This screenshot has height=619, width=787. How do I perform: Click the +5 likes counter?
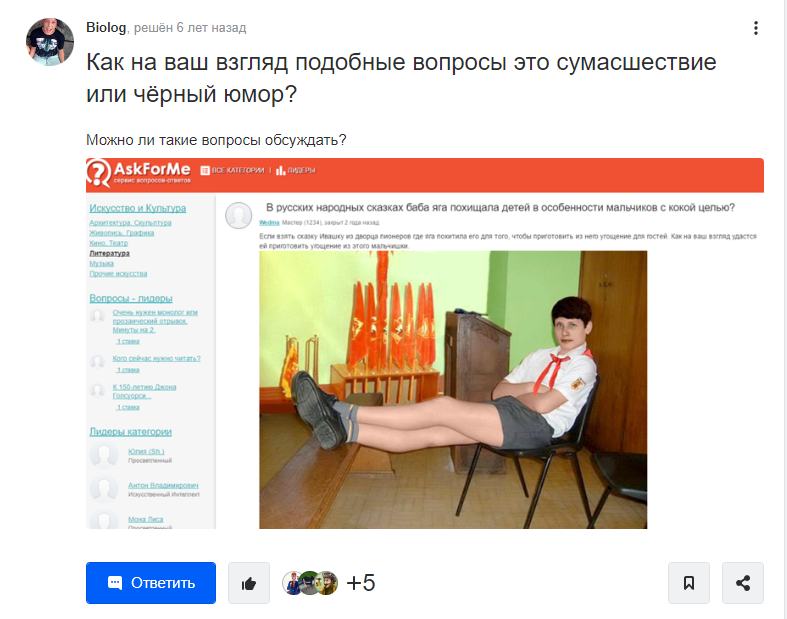(361, 583)
